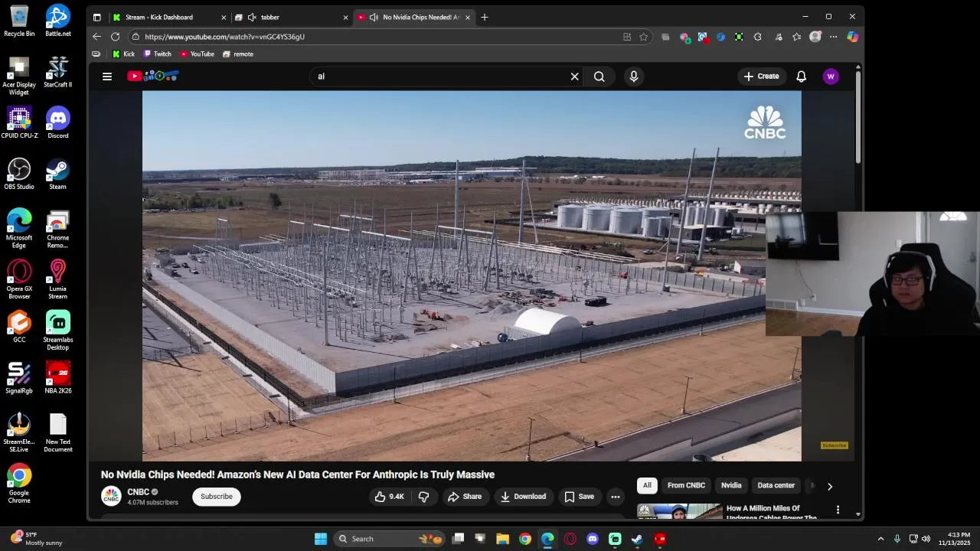Unmute the tabber tab speaker icon

(x=251, y=17)
